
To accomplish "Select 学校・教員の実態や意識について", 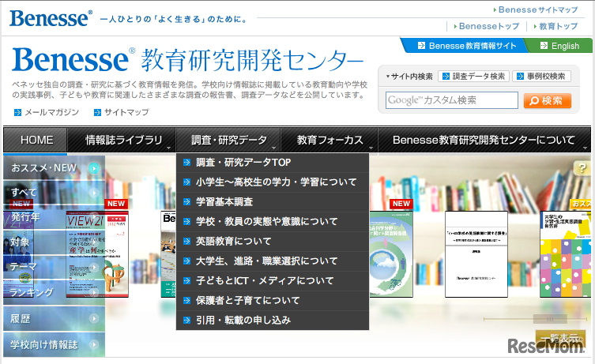I will (273, 221).
